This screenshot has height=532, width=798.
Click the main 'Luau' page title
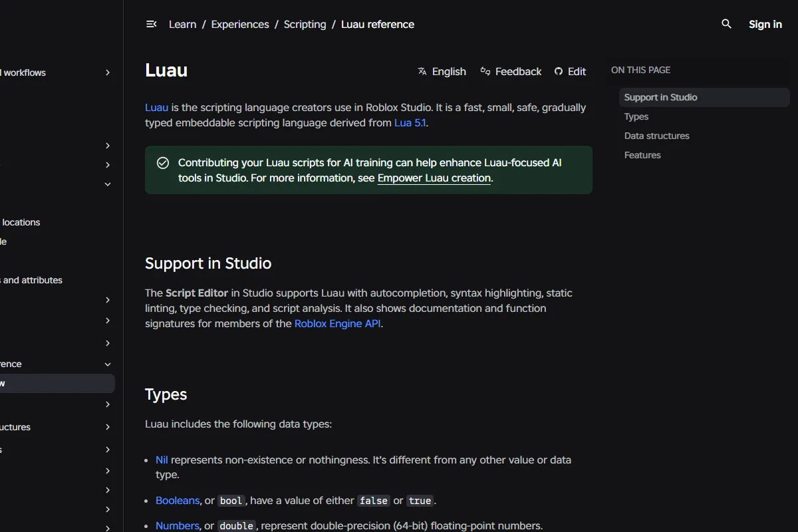(x=166, y=70)
